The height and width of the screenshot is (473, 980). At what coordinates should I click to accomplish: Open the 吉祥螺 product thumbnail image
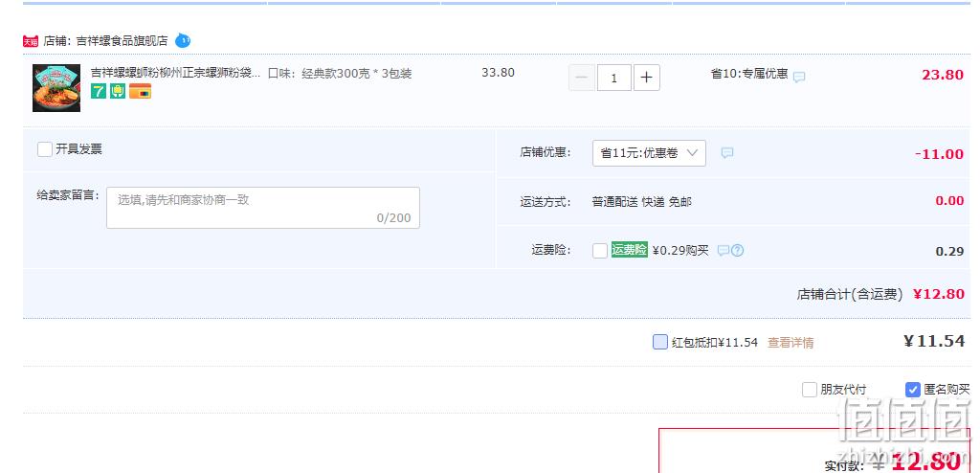pos(56,87)
